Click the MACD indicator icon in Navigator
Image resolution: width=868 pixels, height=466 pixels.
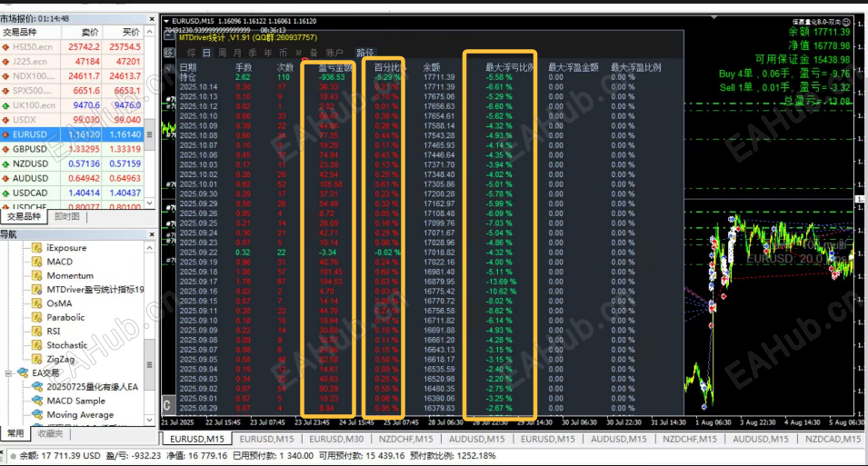(x=37, y=262)
